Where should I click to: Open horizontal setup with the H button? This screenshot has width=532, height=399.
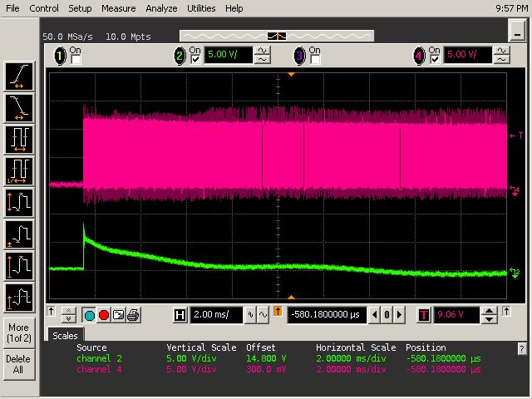(180, 315)
